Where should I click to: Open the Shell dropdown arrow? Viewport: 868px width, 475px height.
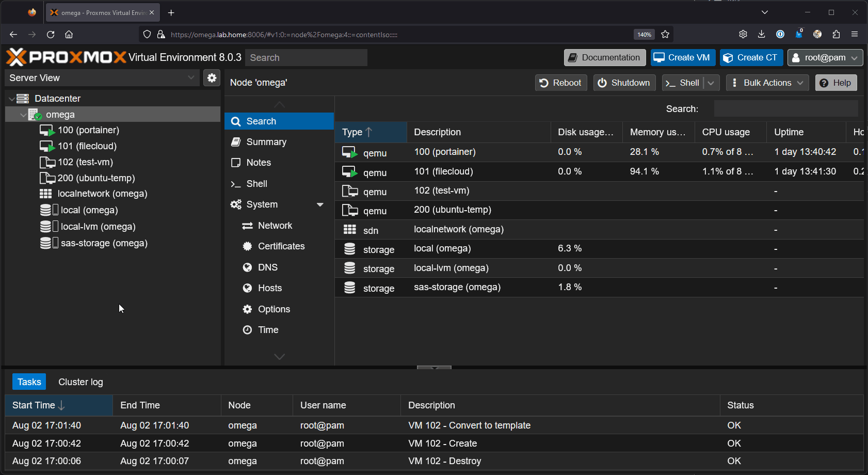[711, 83]
